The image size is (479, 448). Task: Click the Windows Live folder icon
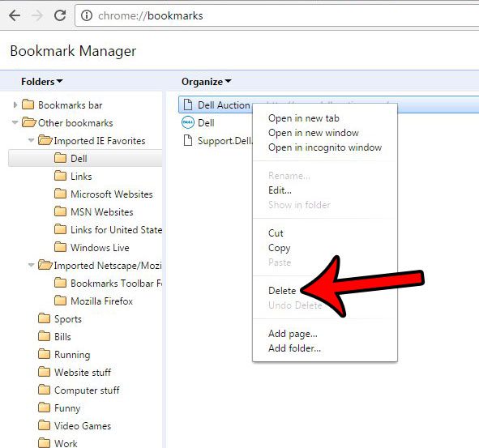pos(60,247)
